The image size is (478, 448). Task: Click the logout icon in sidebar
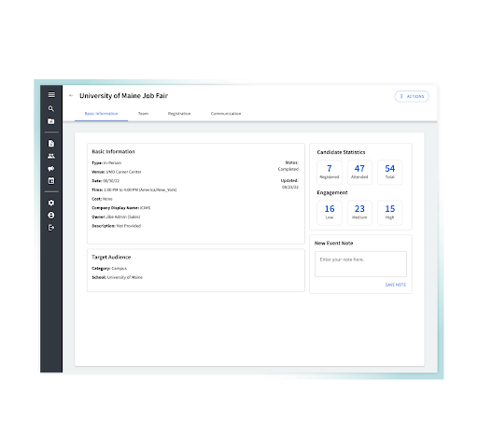point(51,228)
